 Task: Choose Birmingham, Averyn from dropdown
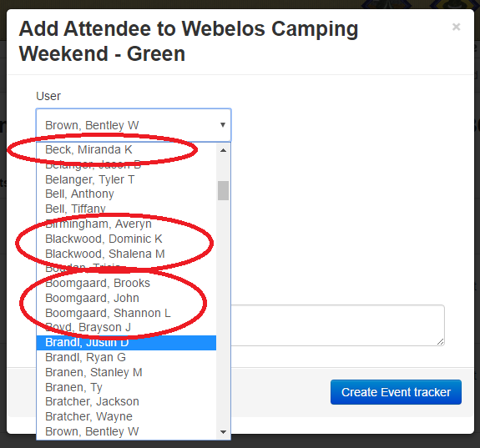(x=126, y=224)
